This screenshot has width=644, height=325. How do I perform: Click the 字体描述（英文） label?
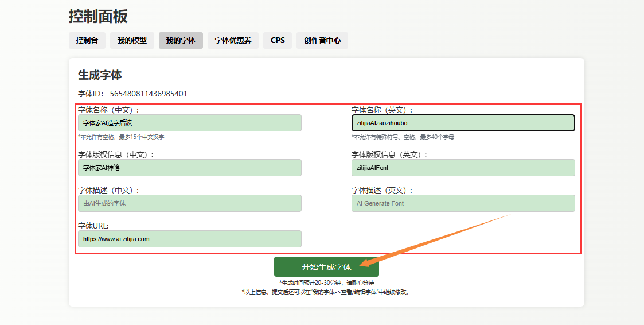click(x=383, y=190)
